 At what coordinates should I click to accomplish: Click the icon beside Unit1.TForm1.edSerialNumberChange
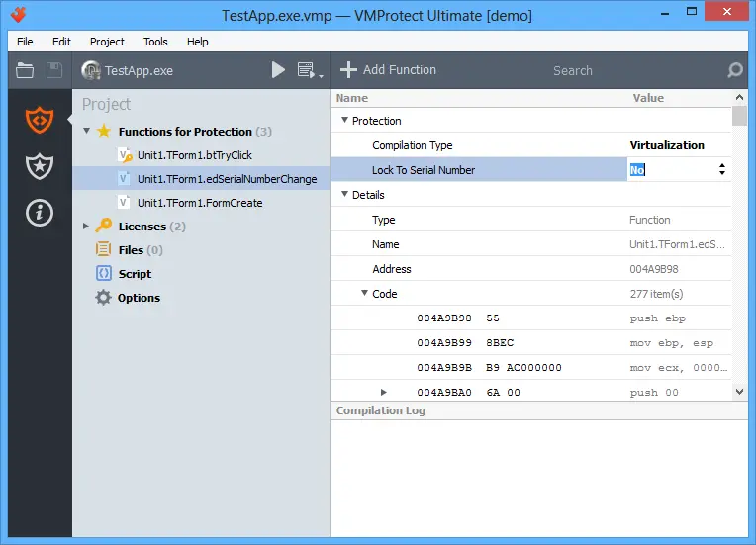124,179
